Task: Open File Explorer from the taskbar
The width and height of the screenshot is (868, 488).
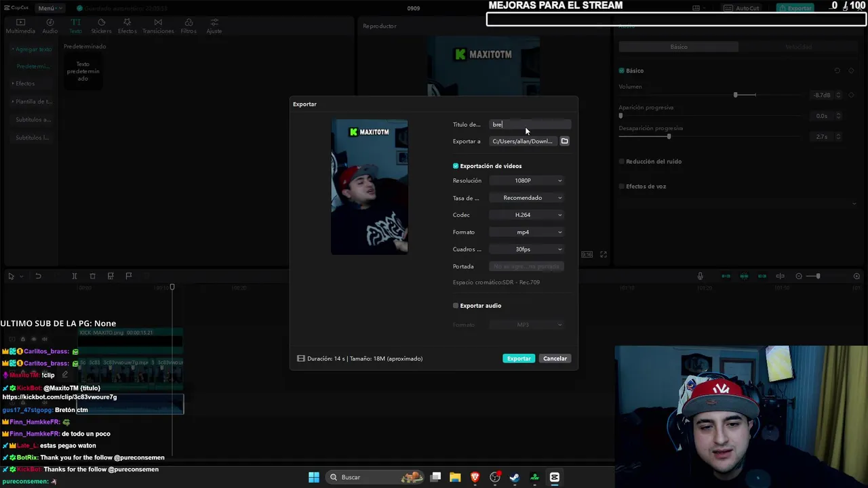Action: tap(455, 477)
